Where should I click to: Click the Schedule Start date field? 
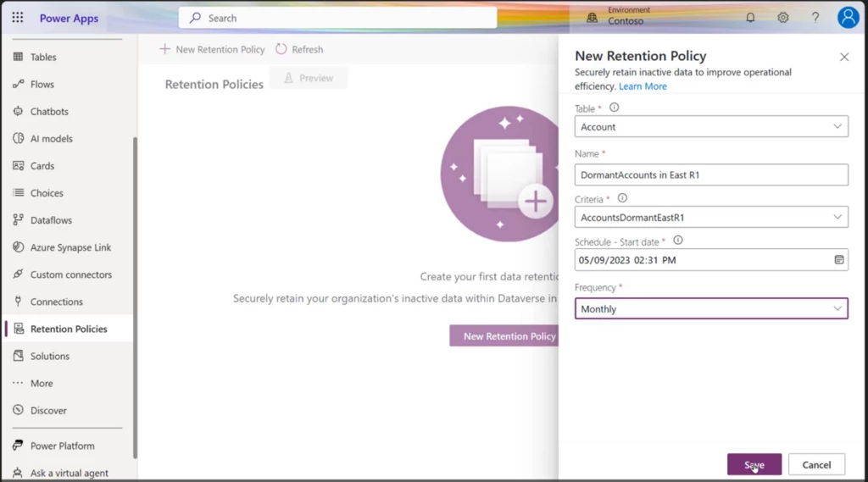[711, 260]
